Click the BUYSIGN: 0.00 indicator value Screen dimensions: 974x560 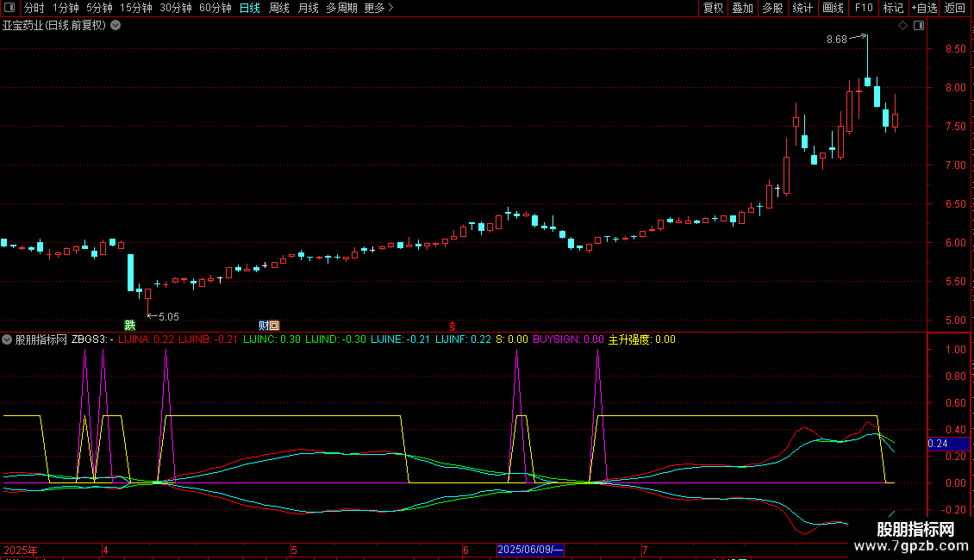[x=568, y=339]
